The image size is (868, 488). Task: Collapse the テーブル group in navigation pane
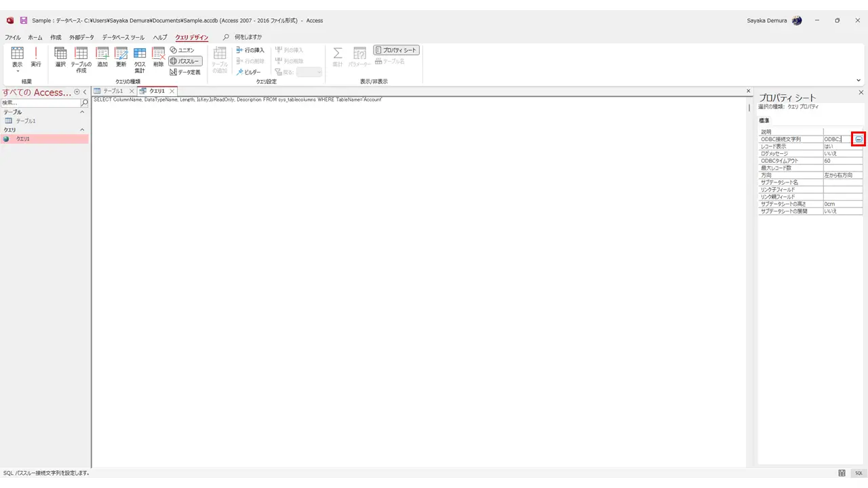(83, 112)
